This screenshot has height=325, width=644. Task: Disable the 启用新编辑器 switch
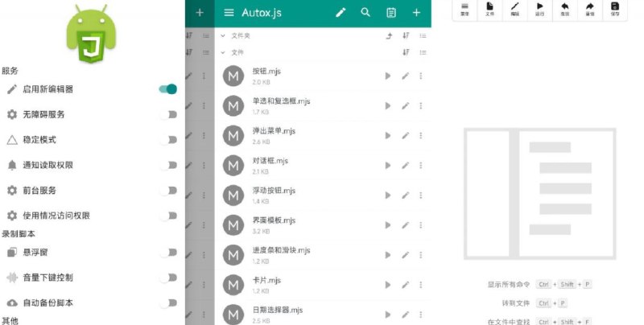[168, 89]
